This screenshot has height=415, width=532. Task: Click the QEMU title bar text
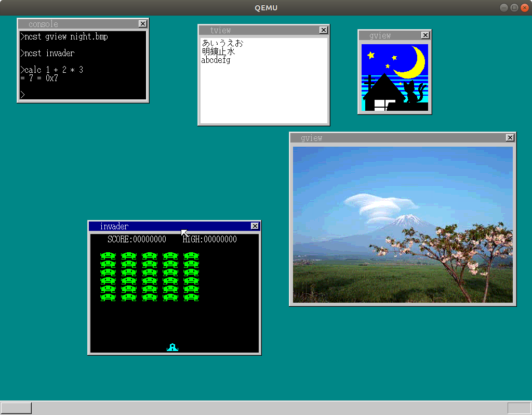(x=266, y=8)
